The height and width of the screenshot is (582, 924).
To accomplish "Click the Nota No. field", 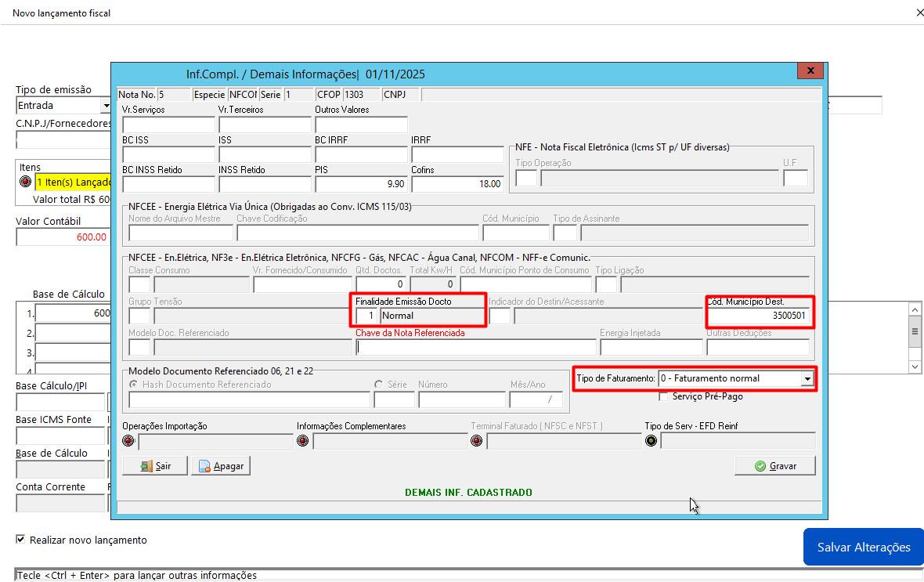I will click(174, 94).
